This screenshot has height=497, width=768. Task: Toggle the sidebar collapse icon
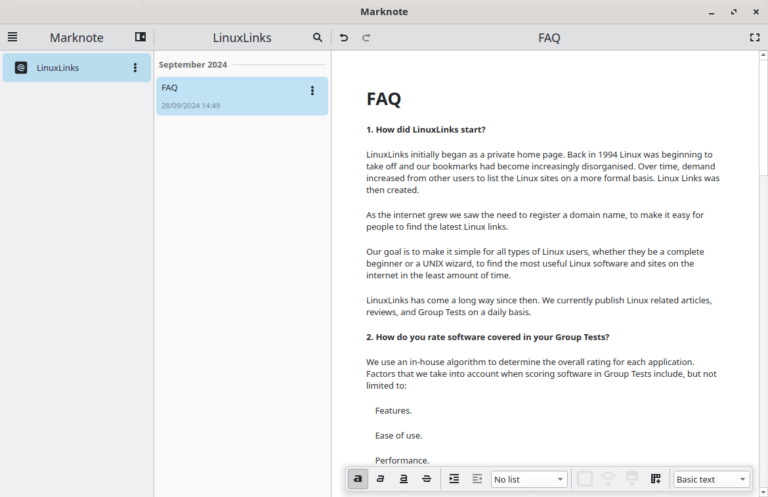click(x=140, y=37)
